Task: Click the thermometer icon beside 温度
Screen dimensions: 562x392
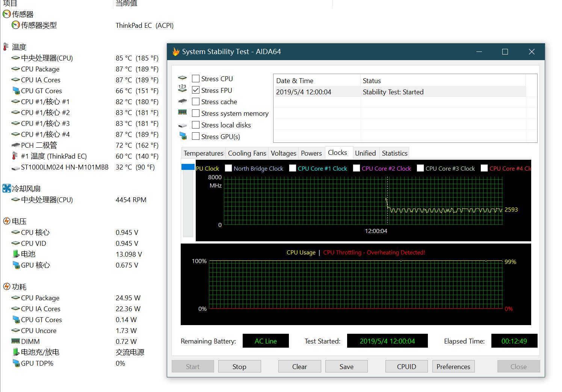Action: (6, 47)
